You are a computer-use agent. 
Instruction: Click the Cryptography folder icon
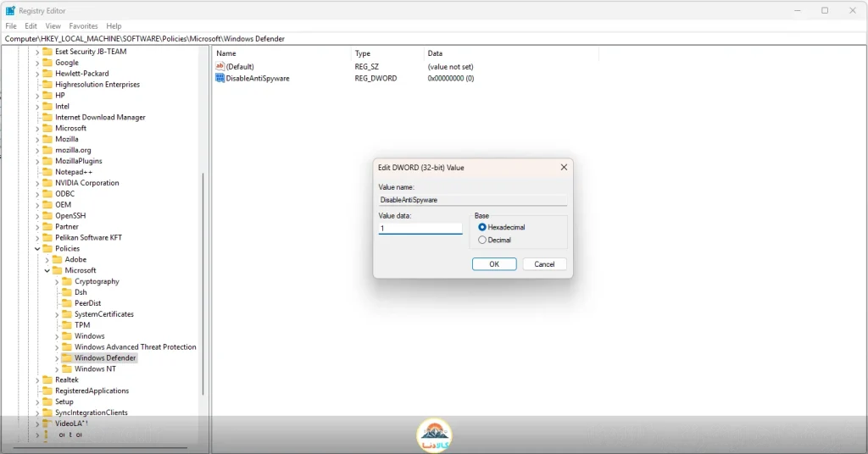pos(67,281)
